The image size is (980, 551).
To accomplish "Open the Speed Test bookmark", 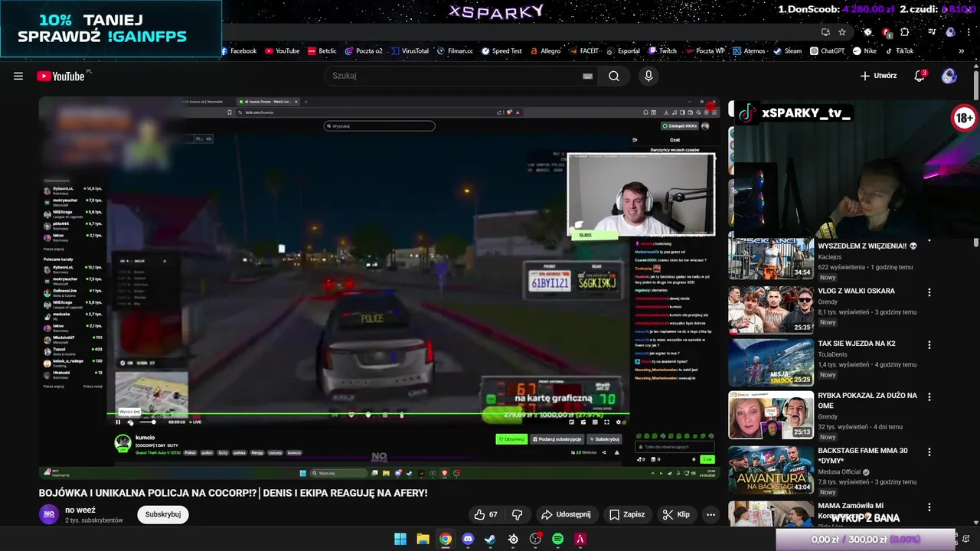I will 501,51.
